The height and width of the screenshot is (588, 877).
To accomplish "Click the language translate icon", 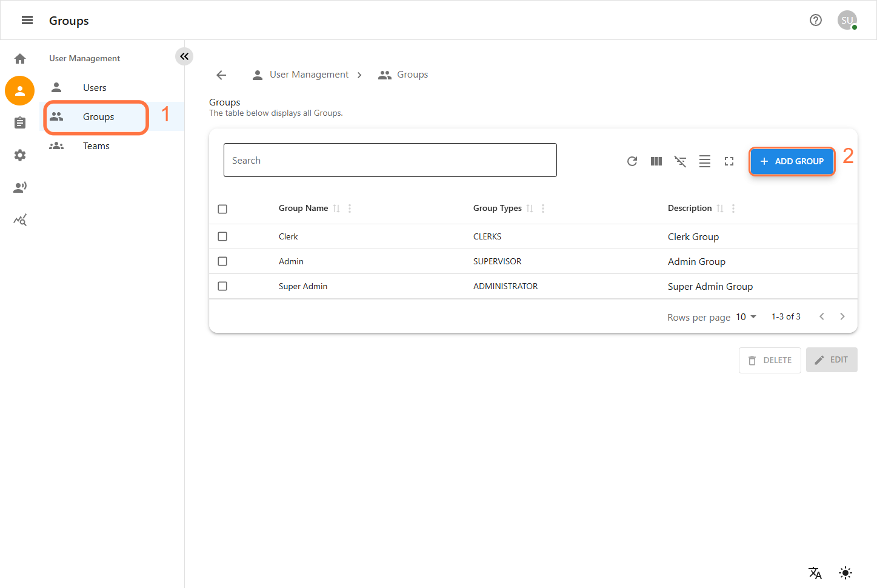I will pyautogui.click(x=815, y=573).
